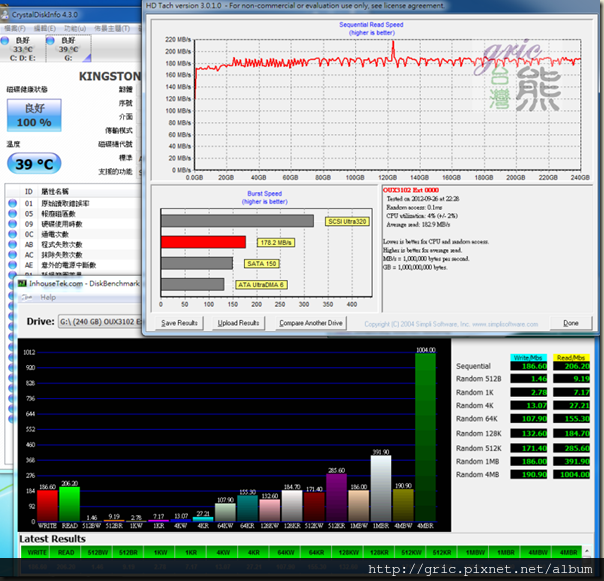Image resolution: width=604 pixels, height=581 pixels.
Task: Click the Done button in HD Tach
Action: tap(571, 323)
